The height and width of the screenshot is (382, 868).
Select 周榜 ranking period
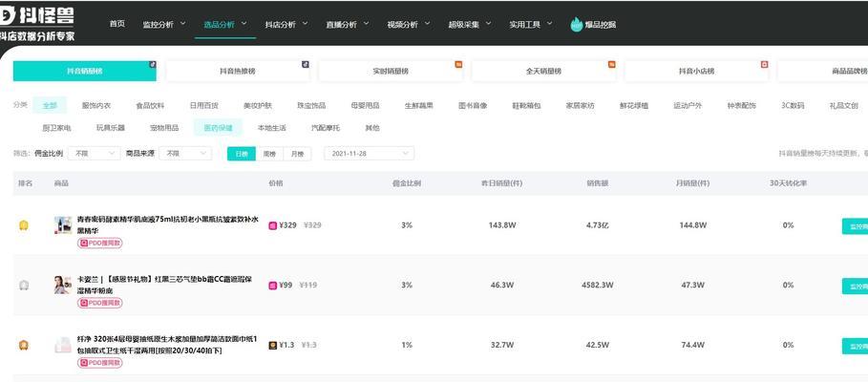tap(269, 154)
